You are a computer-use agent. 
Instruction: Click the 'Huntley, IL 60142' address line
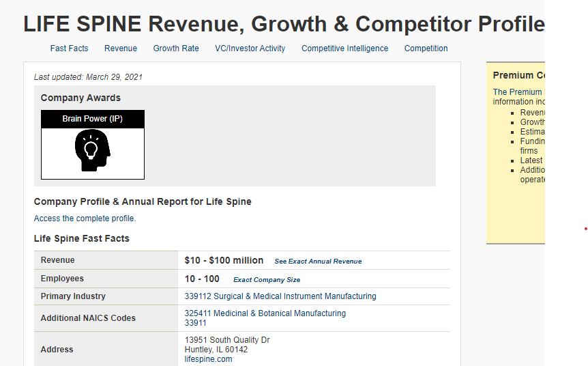pos(216,350)
